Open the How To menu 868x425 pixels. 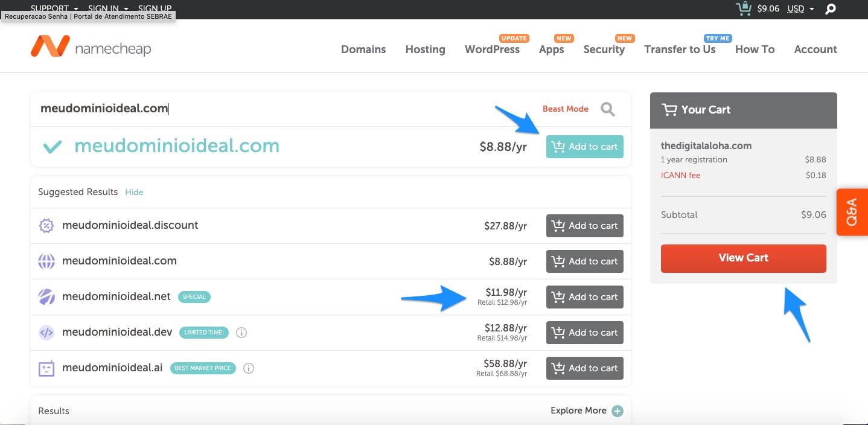tap(755, 50)
